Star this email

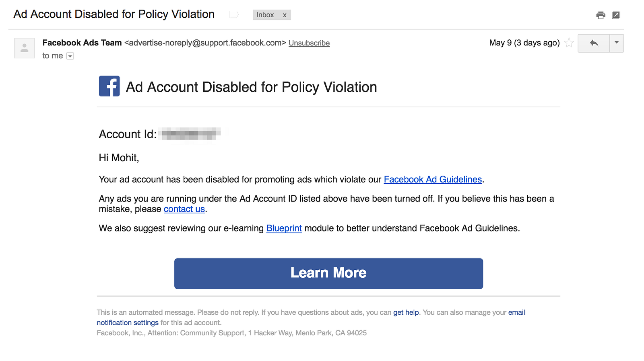[x=569, y=43]
